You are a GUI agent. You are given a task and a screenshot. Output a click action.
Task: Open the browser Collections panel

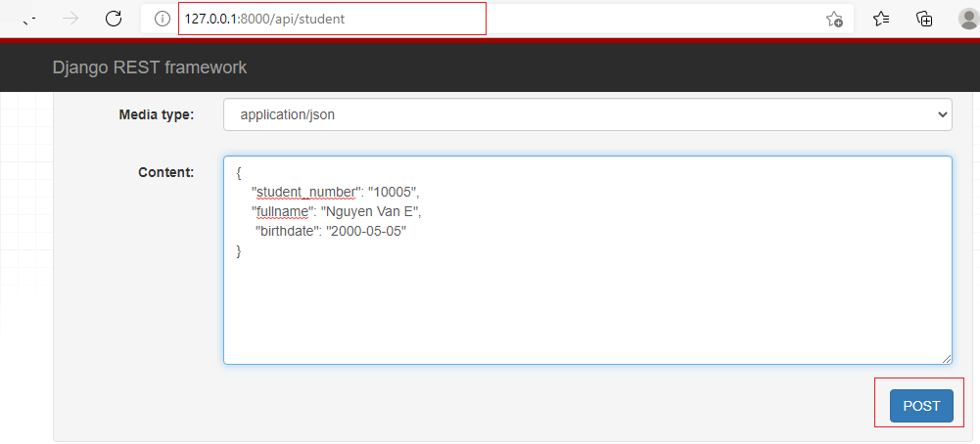923,19
